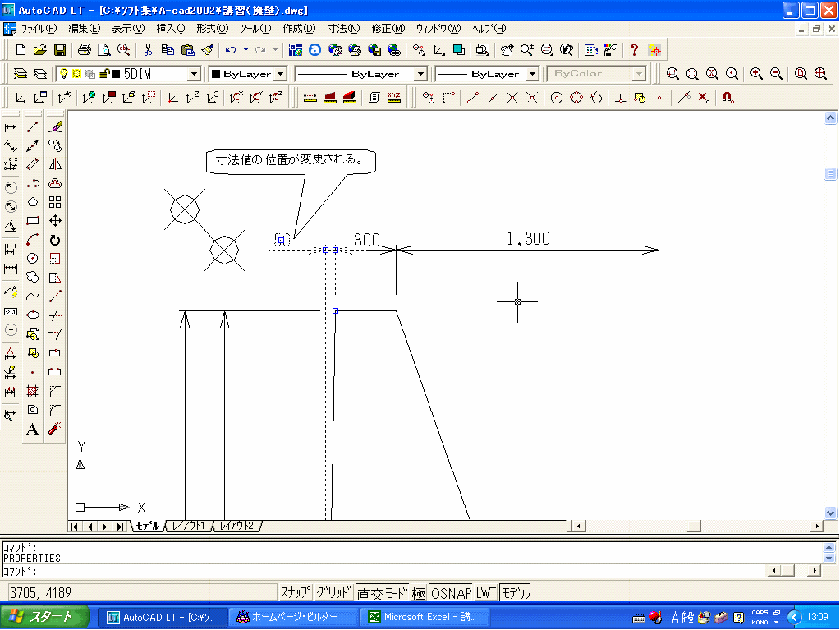The width and height of the screenshot is (840, 630).
Task: Click the Print icon
Action: pos(84,50)
